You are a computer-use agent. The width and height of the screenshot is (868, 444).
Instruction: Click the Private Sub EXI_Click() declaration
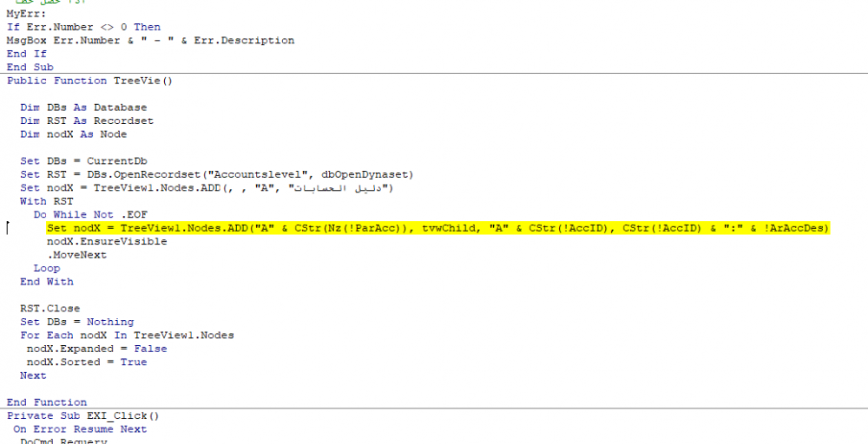point(83,415)
